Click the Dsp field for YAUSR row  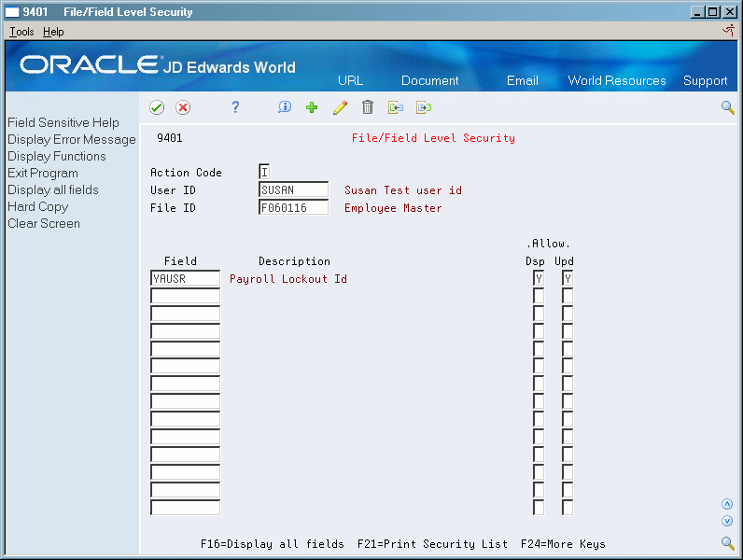(x=539, y=278)
